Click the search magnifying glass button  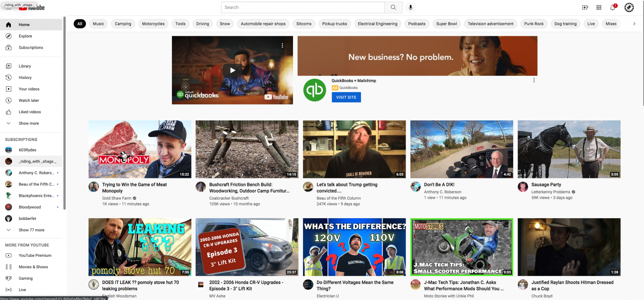tap(393, 7)
